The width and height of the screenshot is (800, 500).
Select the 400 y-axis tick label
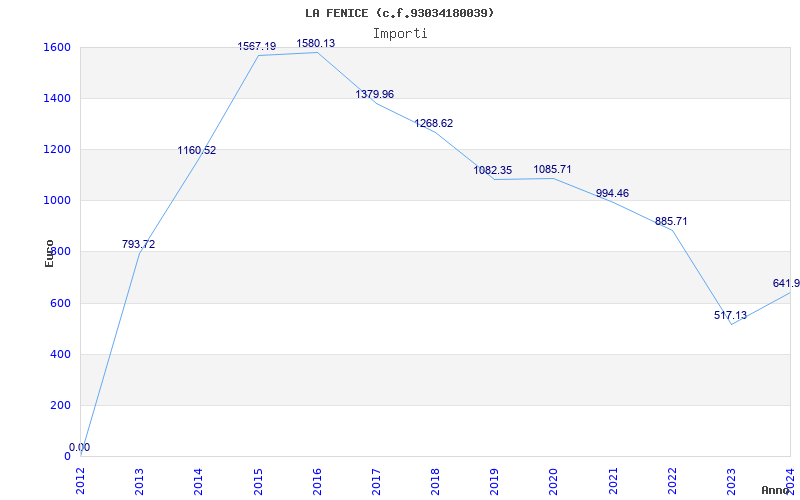point(60,354)
